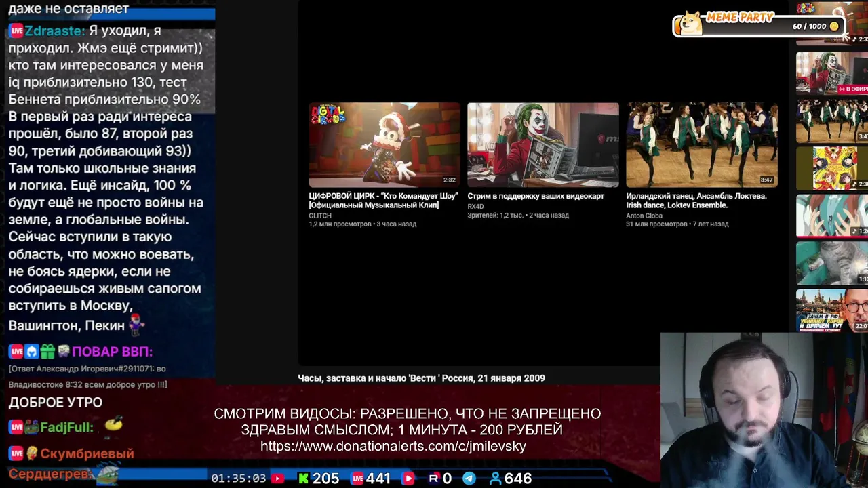Open the Irish dance ensemble video thumbnail
Viewport: 868px width, 488px height.
701,144
